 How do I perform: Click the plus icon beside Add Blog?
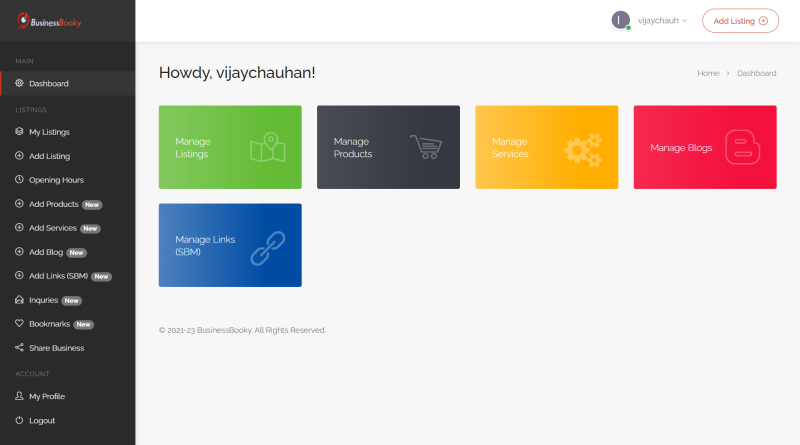[19, 252]
